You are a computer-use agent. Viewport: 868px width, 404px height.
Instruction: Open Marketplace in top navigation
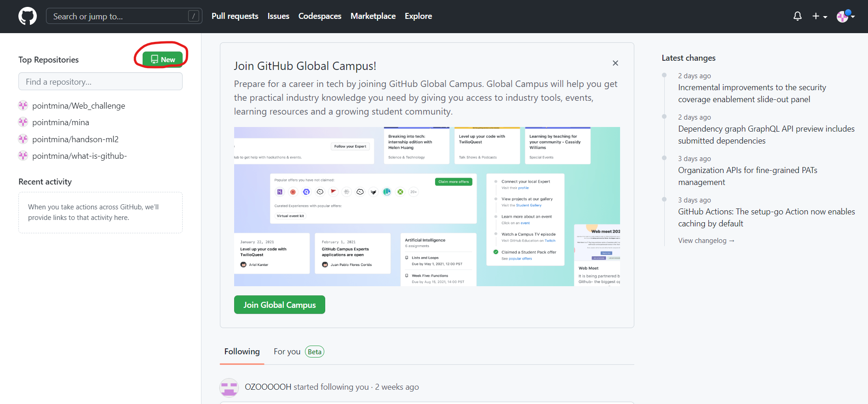click(x=373, y=16)
